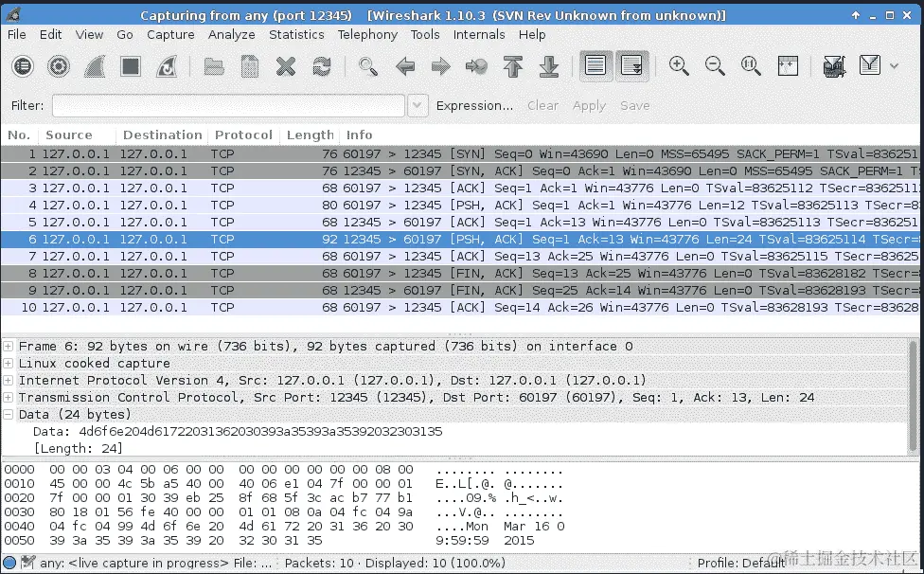
Task: Open the filter history dropdown
Action: (418, 105)
